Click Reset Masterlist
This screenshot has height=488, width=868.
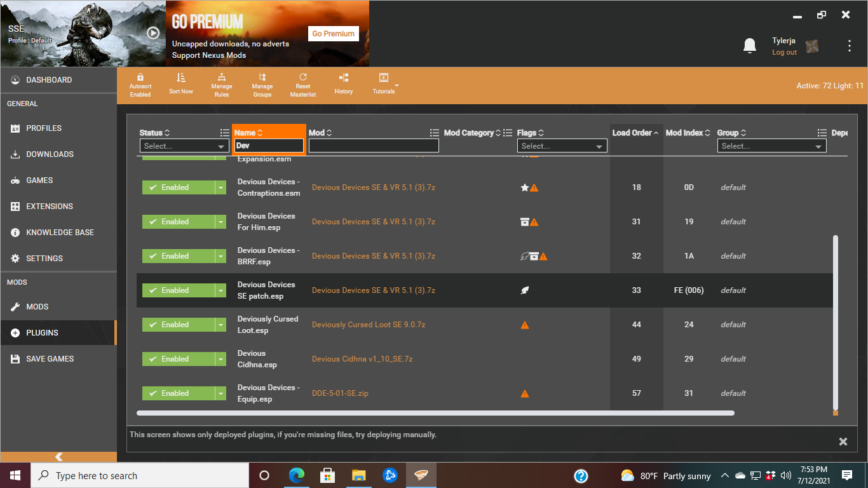(303, 85)
